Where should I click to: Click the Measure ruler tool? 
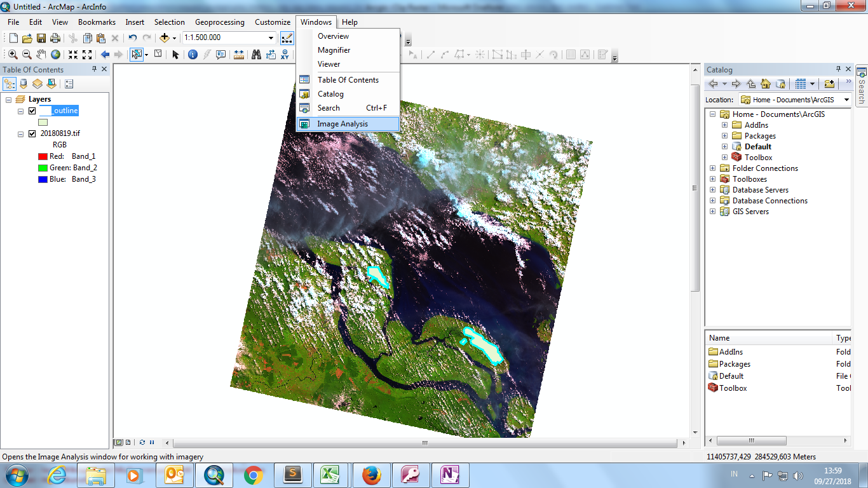[x=239, y=55]
